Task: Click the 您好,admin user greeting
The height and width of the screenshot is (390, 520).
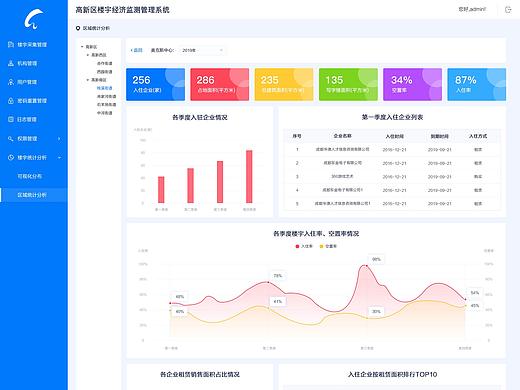Action: pyautogui.click(x=472, y=9)
